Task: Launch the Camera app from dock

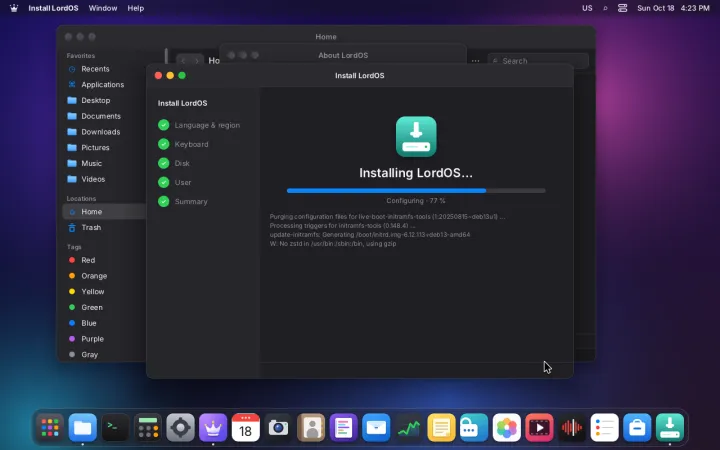Action: click(278, 428)
